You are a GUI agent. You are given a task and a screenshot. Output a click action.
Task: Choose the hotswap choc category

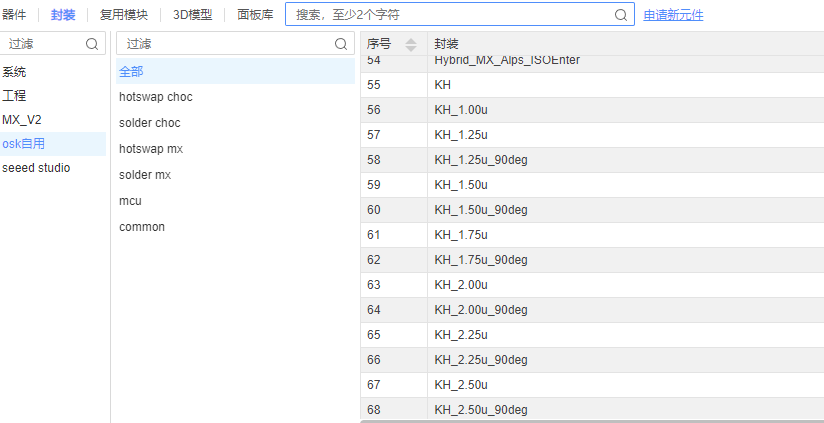(156, 97)
